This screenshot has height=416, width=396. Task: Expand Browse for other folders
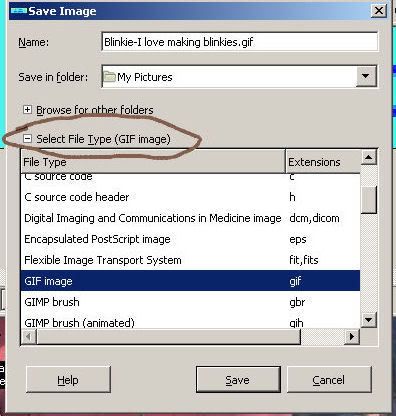tap(27, 110)
